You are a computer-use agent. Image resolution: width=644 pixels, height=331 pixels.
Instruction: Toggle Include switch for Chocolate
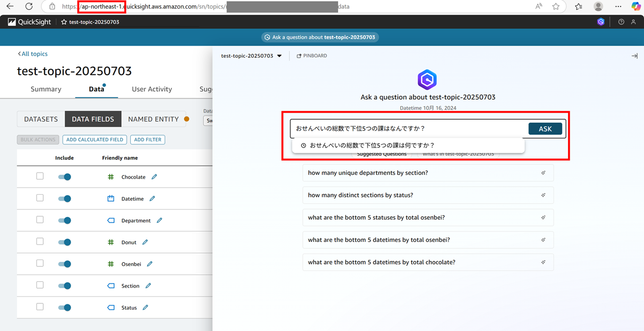(x=64, y=177)
